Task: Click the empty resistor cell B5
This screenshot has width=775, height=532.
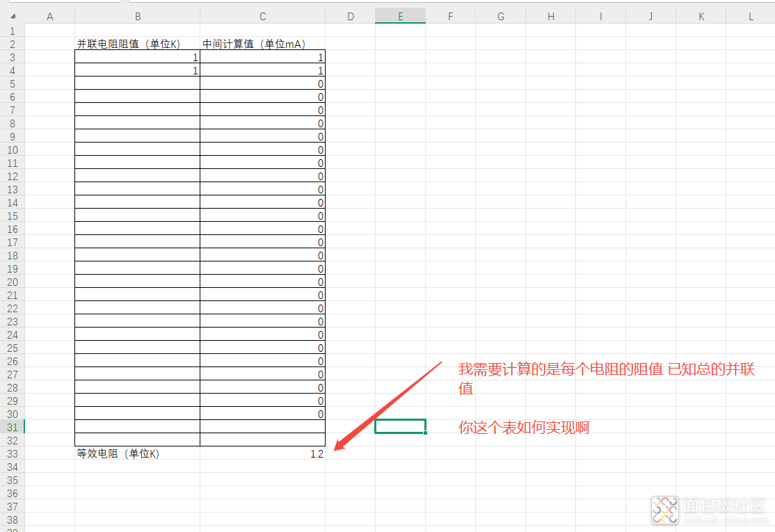Action: tap(138, 83)
